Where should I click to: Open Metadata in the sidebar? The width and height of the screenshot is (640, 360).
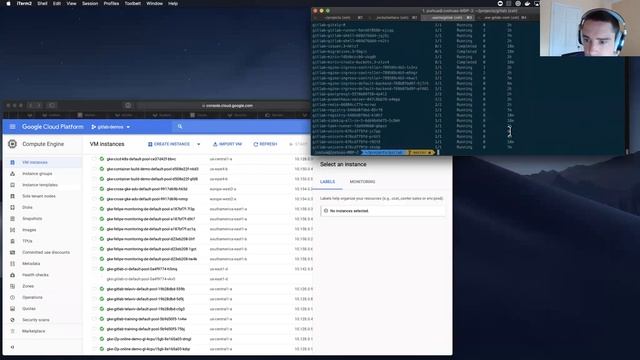(x=31, y=264)
